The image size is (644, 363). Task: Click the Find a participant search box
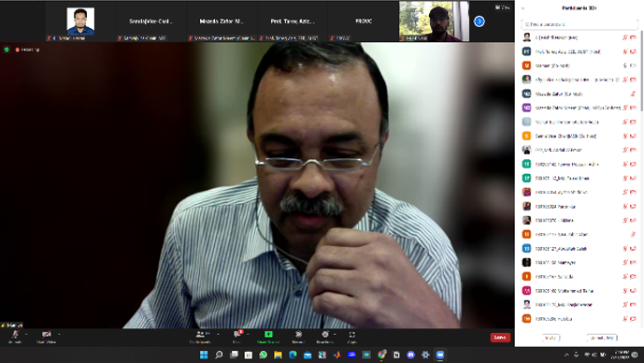pyautogui.click(x=580, y=24)
